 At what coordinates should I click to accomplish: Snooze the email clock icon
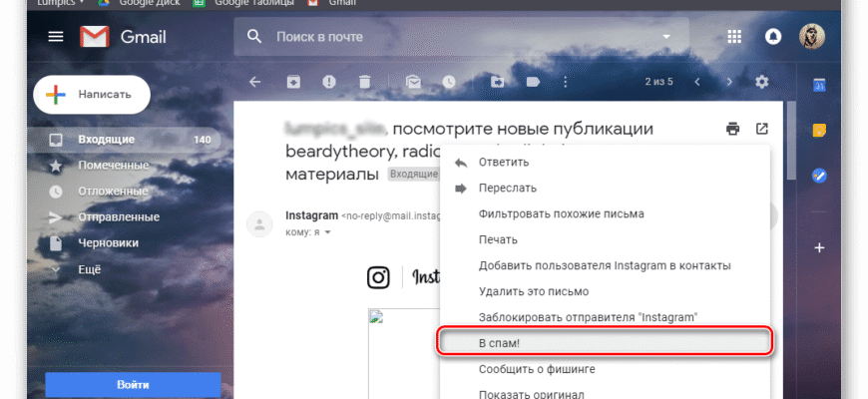449,82
